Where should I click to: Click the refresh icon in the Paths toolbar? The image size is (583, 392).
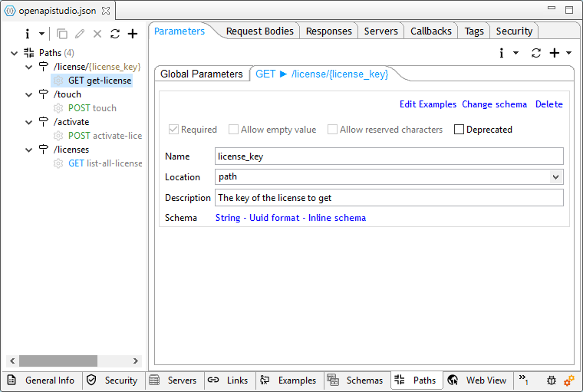(x=115, y=34)
